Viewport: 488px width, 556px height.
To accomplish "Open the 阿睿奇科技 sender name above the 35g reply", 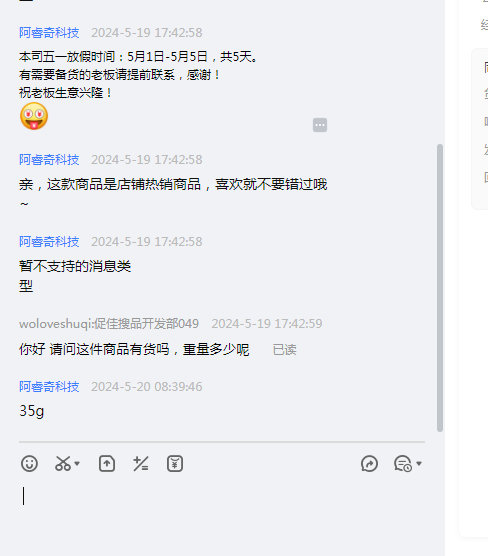I will (49, 387).
